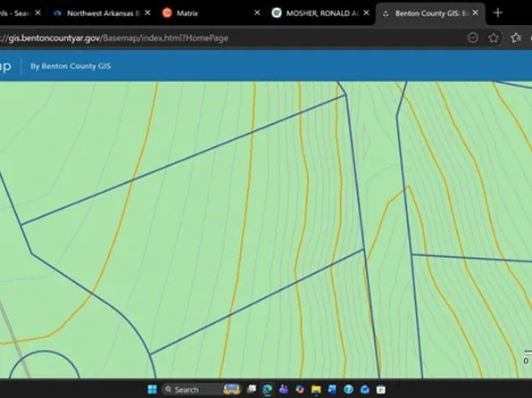Open Microsoft Store from the taskbar
This screenshot has height=398, width=532.
point(380,389)
